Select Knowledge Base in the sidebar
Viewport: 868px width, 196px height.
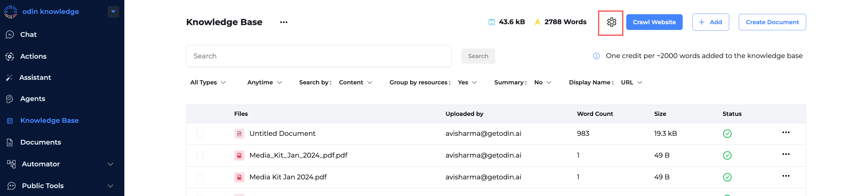click(x=49, y=121)
